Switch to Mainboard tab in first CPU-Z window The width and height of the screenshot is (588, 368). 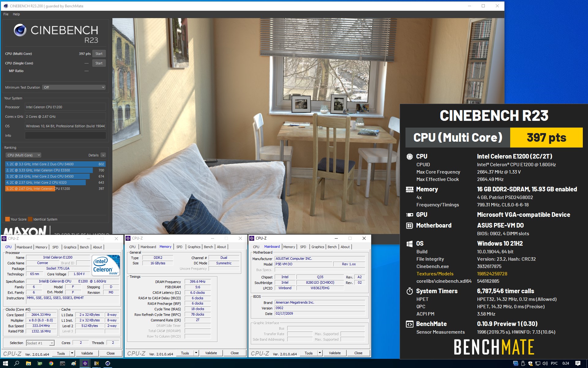[24, 247]
